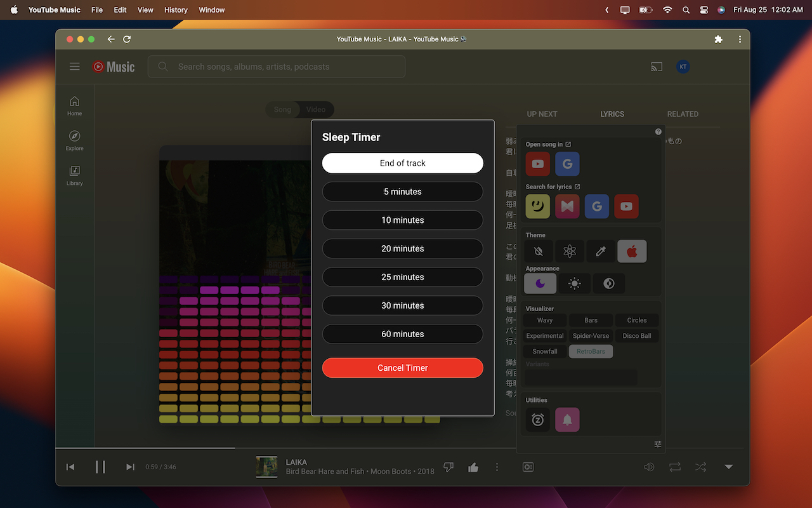Toggle shuffle
Image resolution: width=812 pixels, height=508 pixels.
click(700, 467)
